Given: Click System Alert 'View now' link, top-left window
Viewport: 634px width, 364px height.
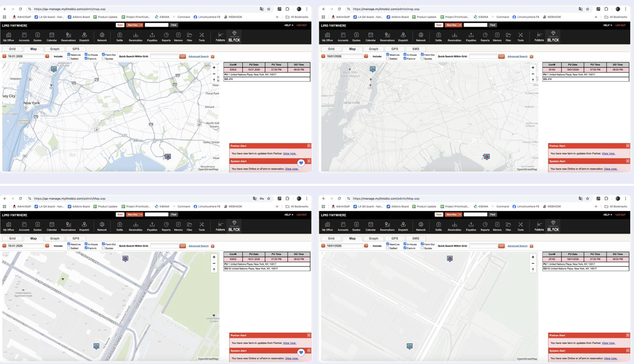Looking at the screenshot, I should point(292,169).
